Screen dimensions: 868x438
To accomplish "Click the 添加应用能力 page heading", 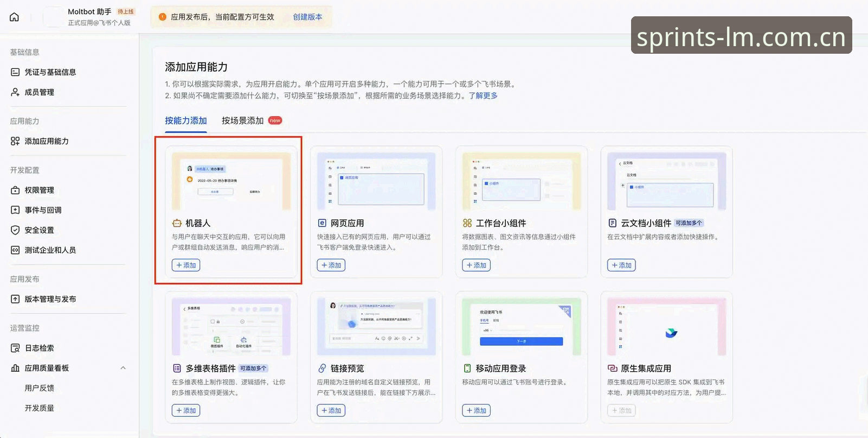I will [196, 67].
